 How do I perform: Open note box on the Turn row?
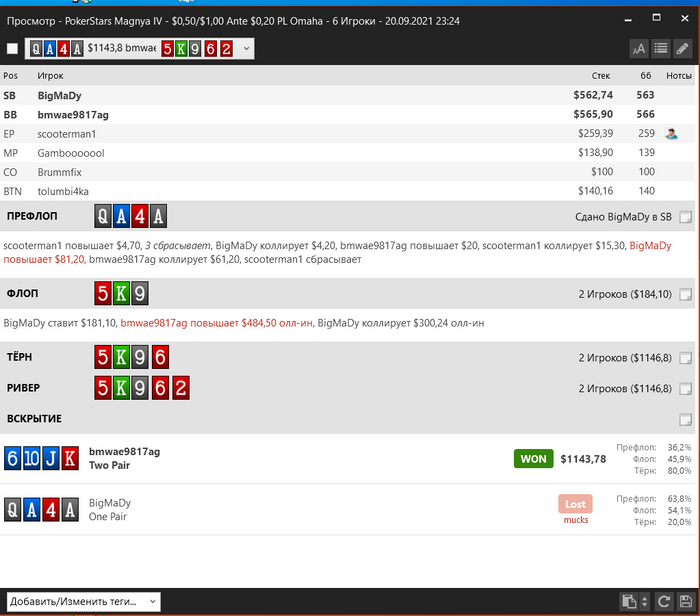pos(685,358)
